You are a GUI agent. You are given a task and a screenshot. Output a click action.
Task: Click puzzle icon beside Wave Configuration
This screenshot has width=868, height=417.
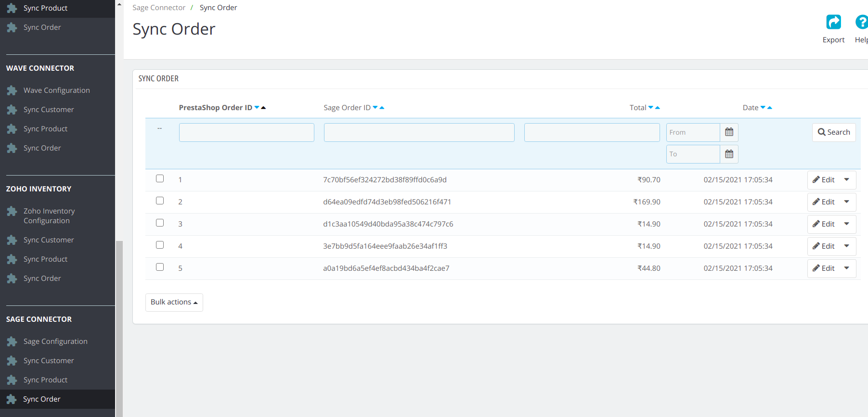pos(12,90)
